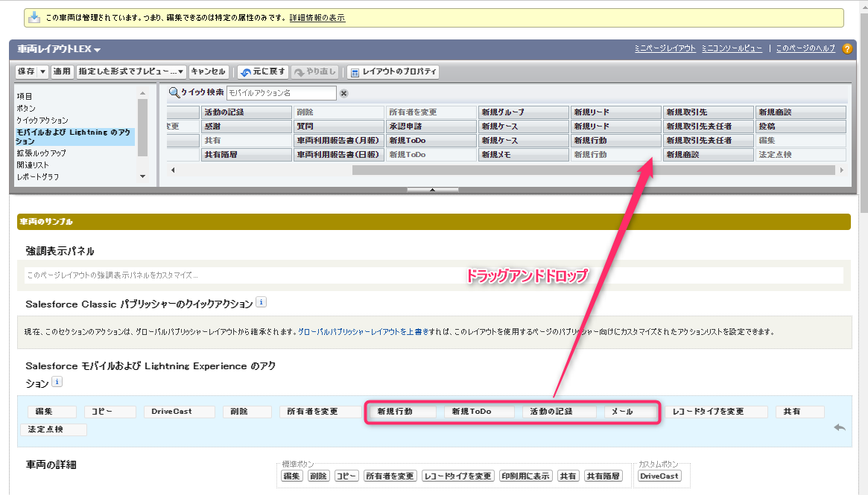Collapse the palette using the bottom handle
The width and height of the screenshot is (868, 495).
432,190
